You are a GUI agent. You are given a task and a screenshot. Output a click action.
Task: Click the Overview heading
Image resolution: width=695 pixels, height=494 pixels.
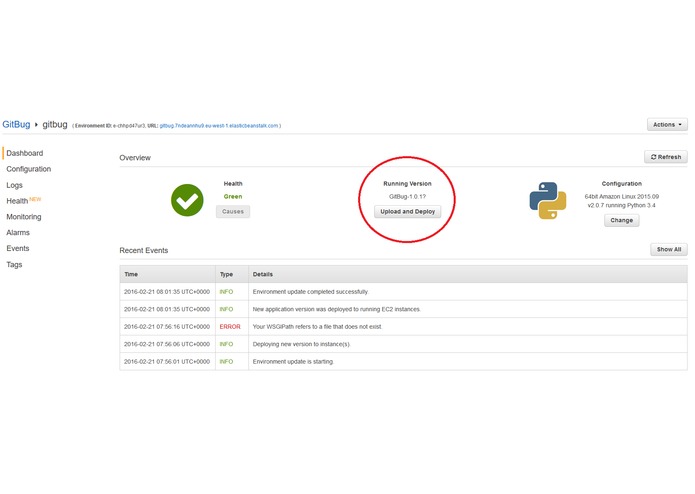coord(135,158)
